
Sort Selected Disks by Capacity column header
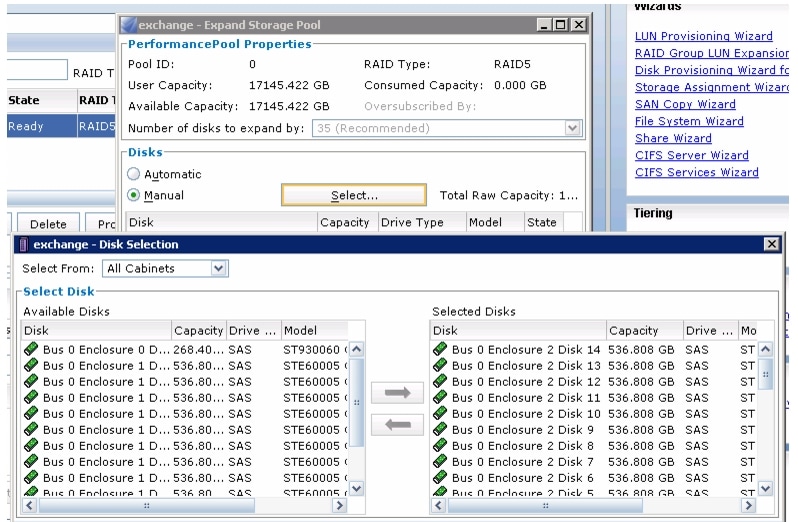[644, 331]
